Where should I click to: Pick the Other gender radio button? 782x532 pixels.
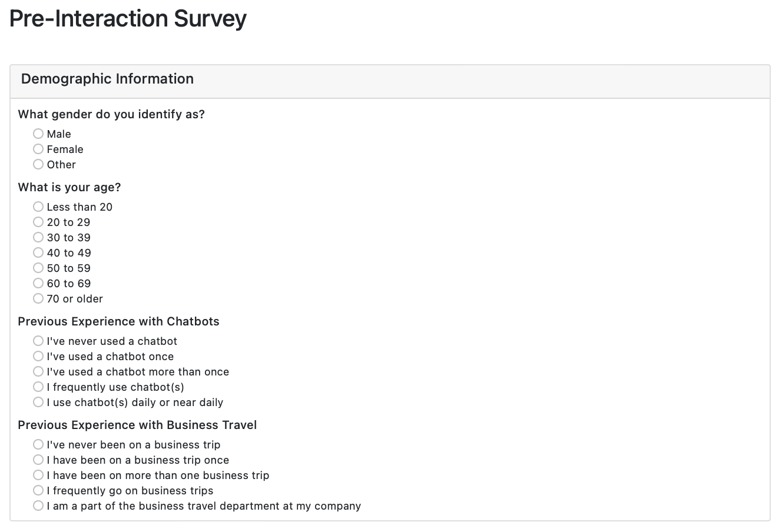coord(38,164)
